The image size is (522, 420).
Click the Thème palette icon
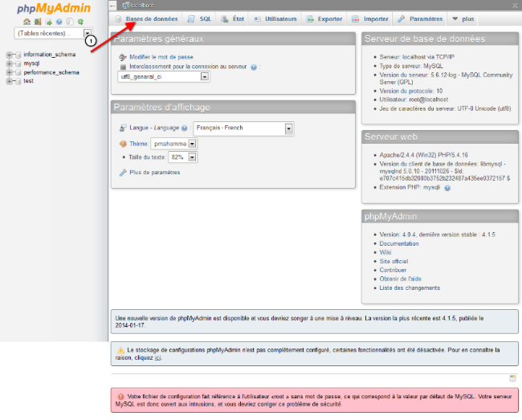[x=123, y=144]
